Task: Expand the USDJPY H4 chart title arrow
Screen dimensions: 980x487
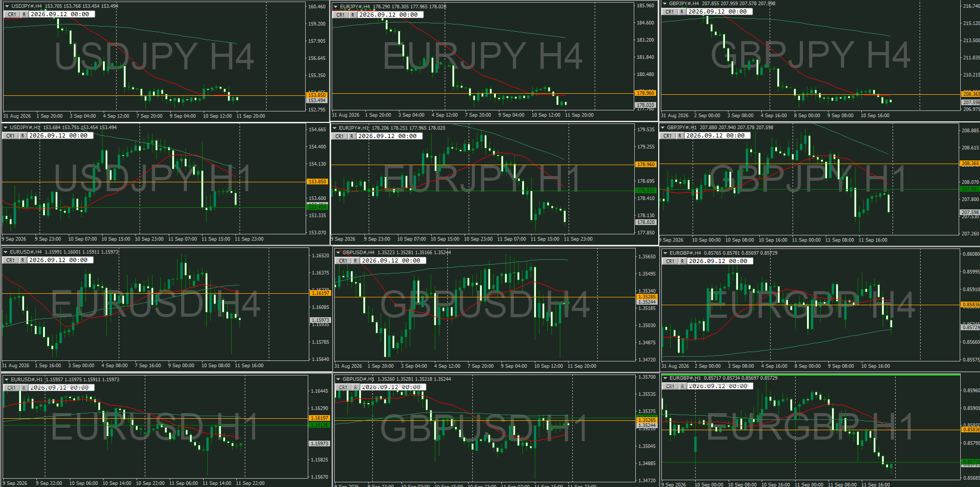Action: click(x=7, y=6)
